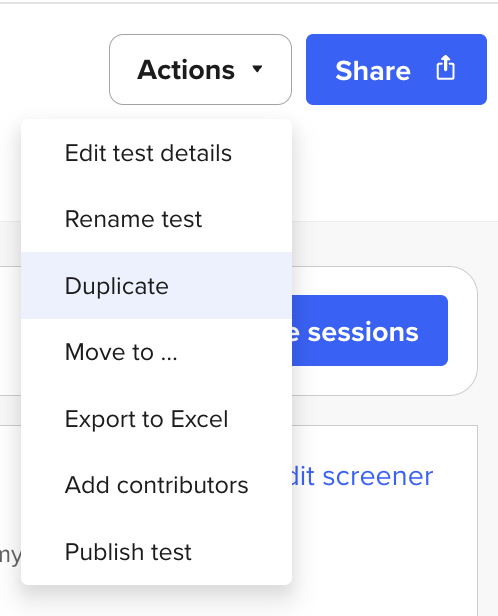Select Add contributors from menu
Viewport: 498px width, 616px height.
click(x=156, y=485)
